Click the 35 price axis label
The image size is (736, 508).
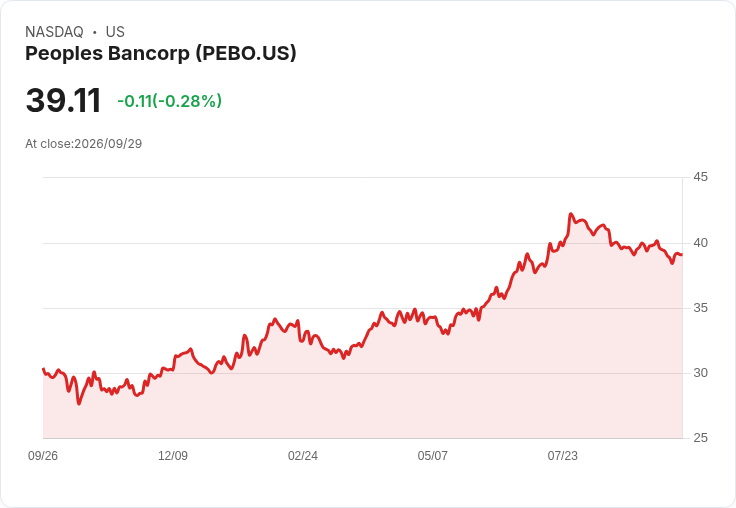700,308
